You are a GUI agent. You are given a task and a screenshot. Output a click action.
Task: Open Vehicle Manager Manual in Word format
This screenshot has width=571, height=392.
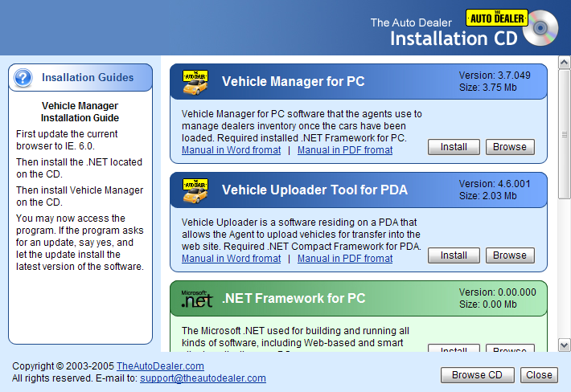tap(232, 150)
